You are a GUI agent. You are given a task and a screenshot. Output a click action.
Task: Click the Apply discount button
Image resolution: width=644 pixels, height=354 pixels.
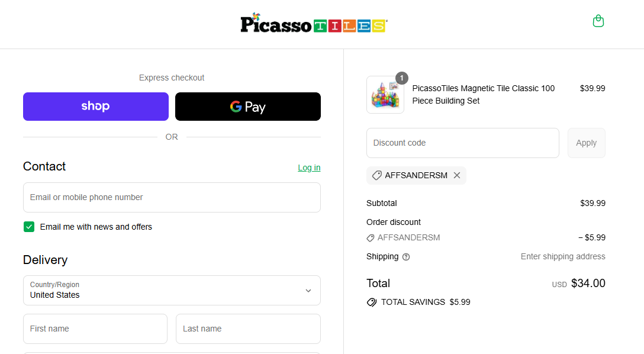click(x=586, y=143)
